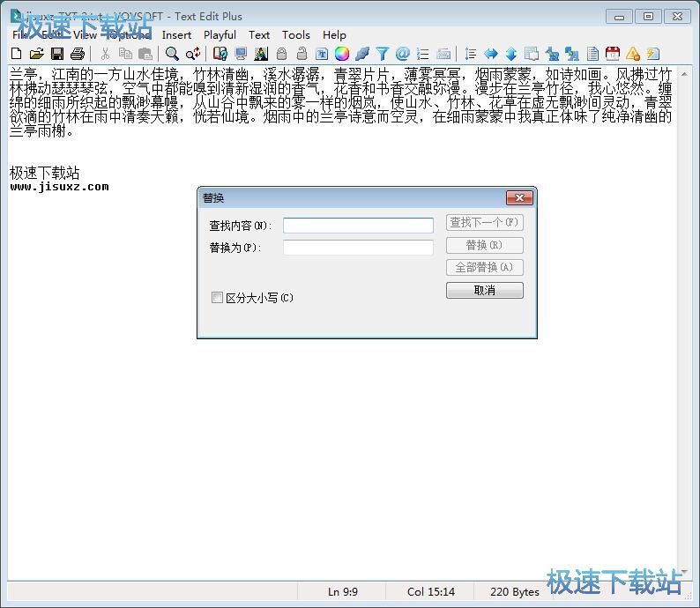This screenshot has height=608, width=700.
Task: Click 全部替换 replace all button
Action: pos(484,267)
